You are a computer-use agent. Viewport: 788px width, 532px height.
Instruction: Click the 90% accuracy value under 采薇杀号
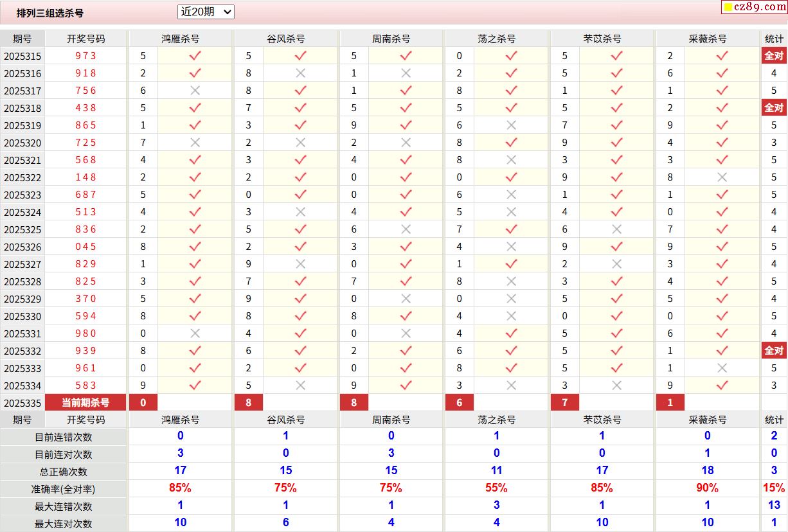[x=707, y=488]
